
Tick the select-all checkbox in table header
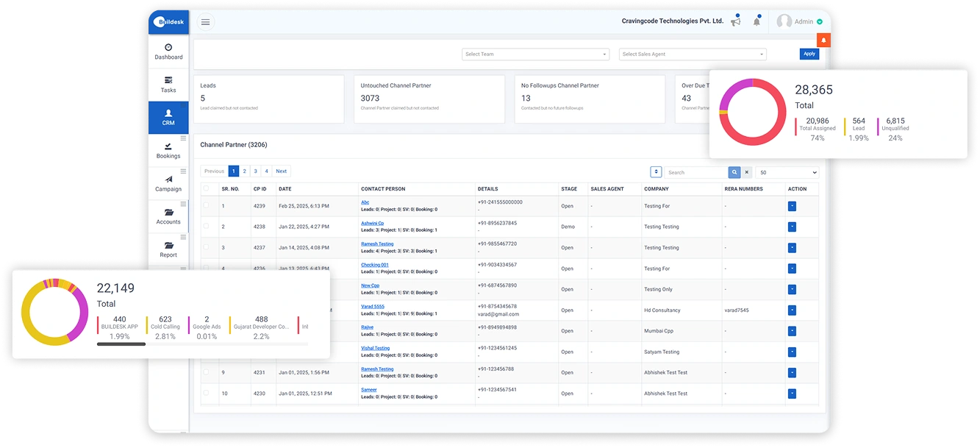206,188
